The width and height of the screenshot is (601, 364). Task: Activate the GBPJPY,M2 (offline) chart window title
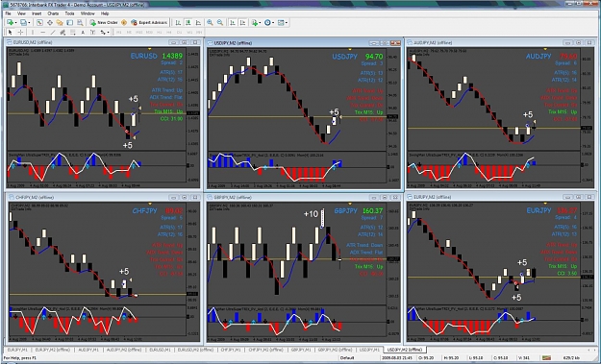point(233,198)
